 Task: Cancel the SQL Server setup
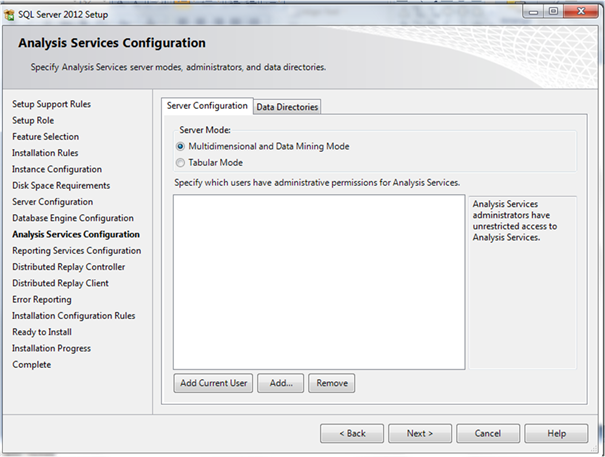(x=488, y=433)
